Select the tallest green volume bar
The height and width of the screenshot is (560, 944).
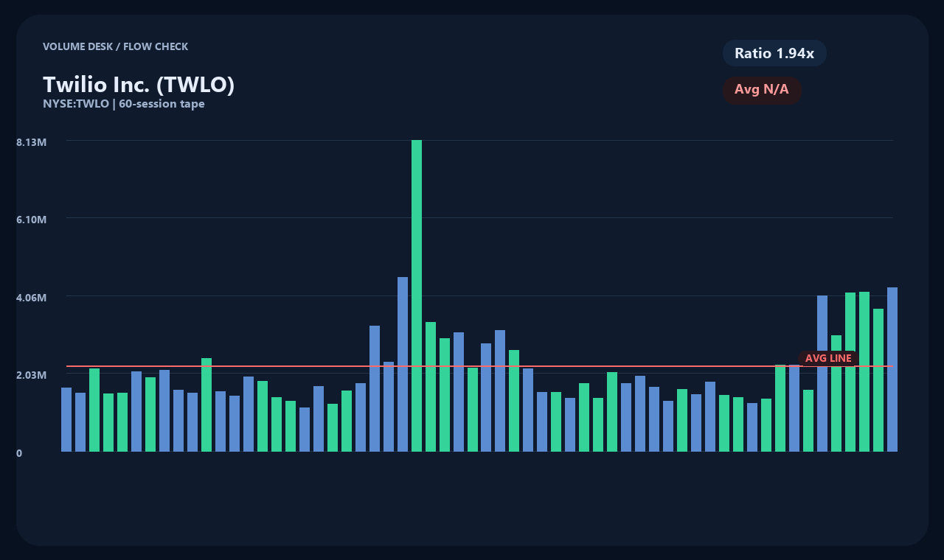[x=417, y=295]
